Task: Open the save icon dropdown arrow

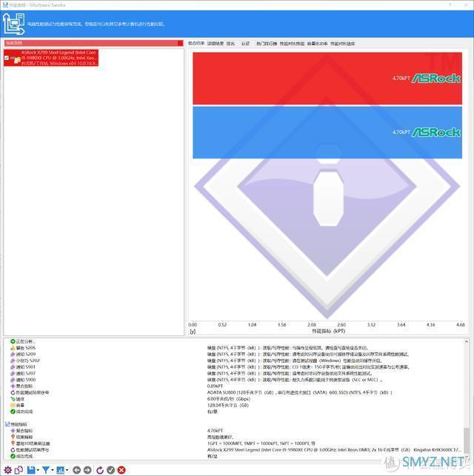Action: pos(38,471)
